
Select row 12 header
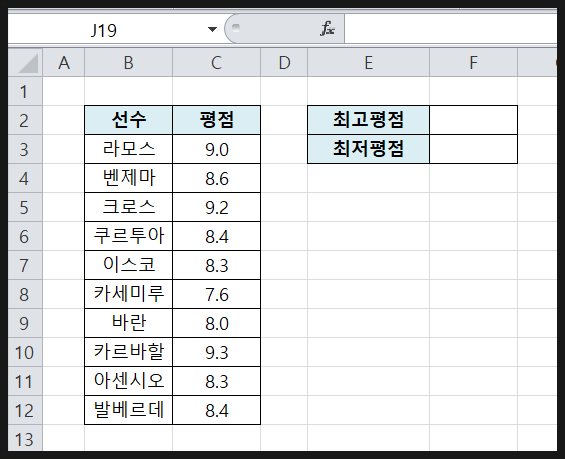pyautogui.click(x=25, y=410)
